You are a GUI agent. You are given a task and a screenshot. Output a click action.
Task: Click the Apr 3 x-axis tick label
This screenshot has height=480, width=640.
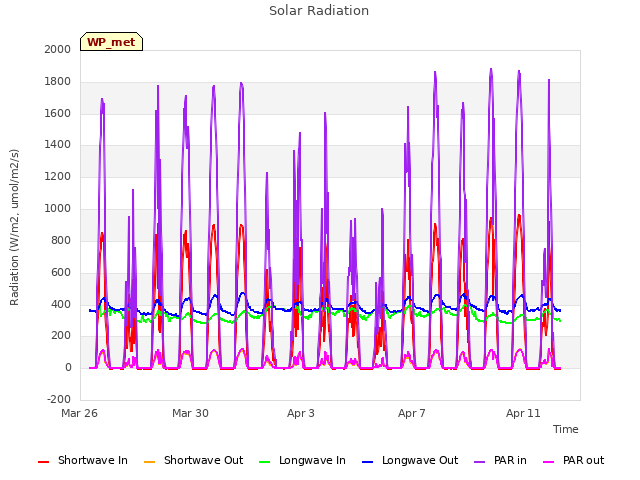[x=301, y=413]
